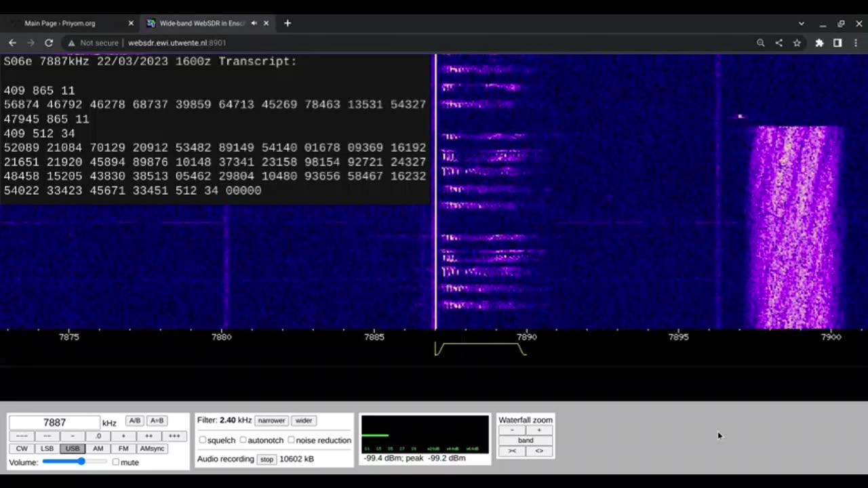The image size is (868, 488).
Task: Open the tab search chevron
Action: [802, 23]
